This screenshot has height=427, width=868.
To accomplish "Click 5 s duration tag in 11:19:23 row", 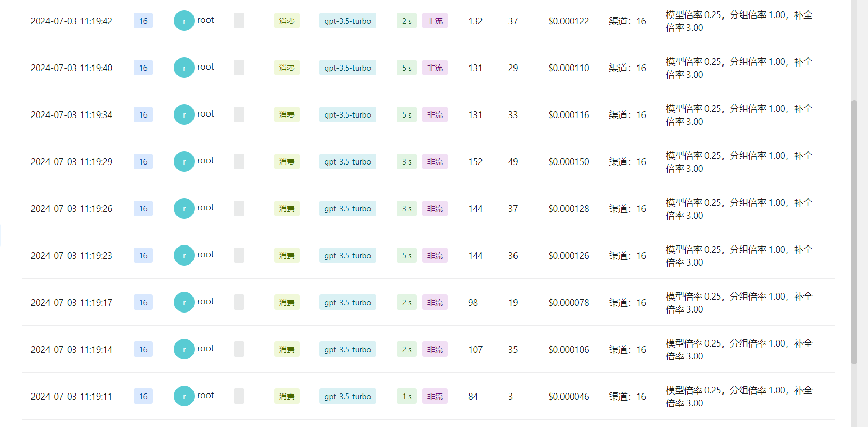I will tap(407, 255).
